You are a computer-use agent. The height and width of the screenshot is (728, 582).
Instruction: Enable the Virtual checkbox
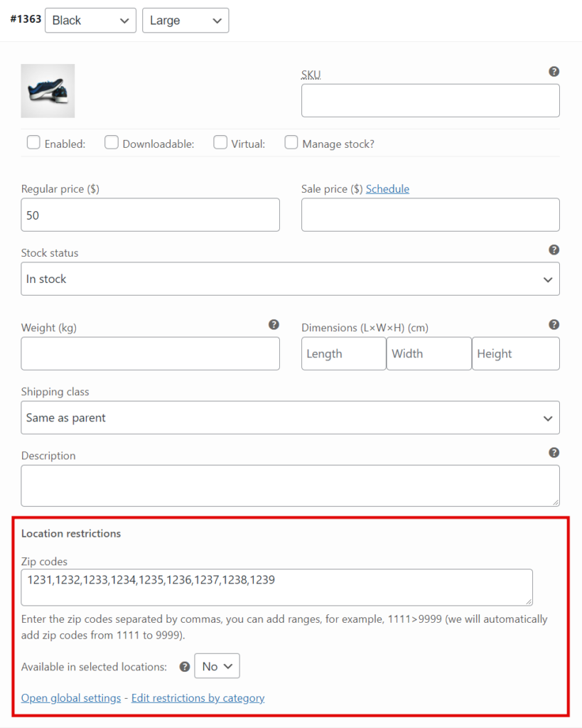click(x=220, y=142)
